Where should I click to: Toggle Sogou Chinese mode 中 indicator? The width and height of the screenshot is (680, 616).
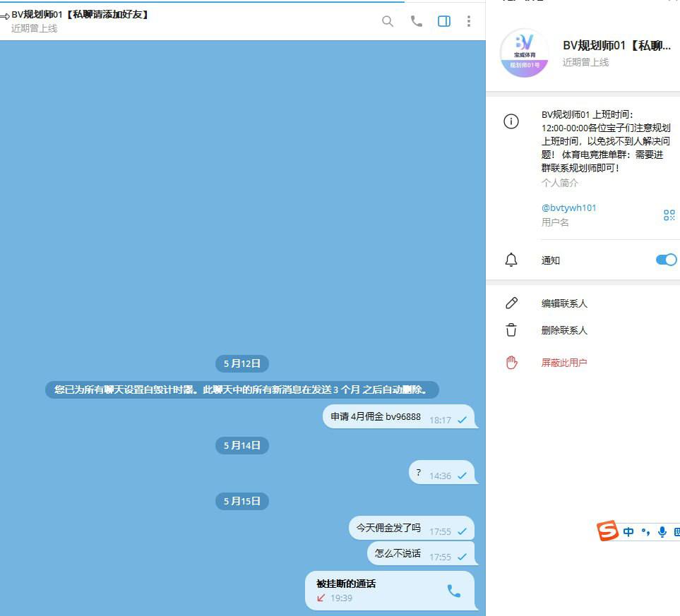click(628, 532)
